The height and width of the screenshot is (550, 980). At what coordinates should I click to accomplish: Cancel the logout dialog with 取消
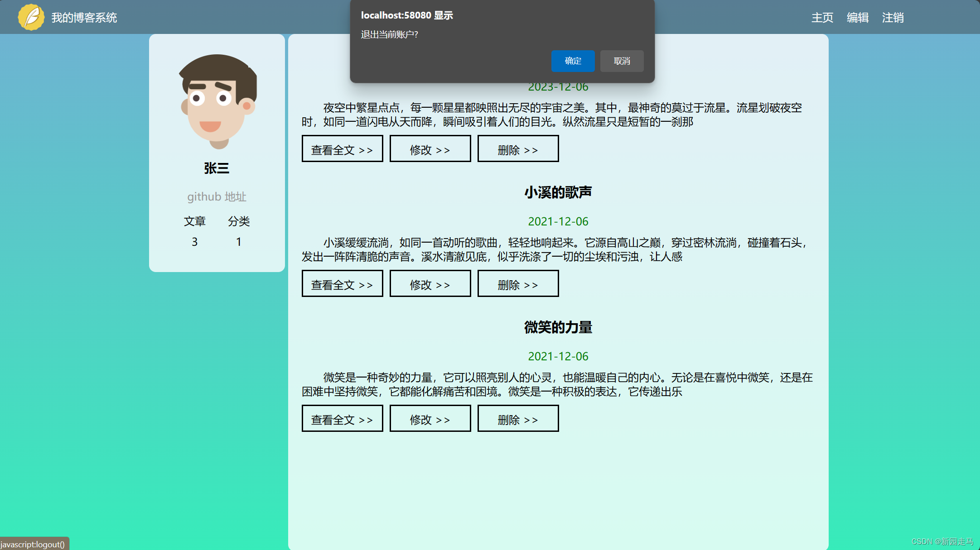pos(622,61)
